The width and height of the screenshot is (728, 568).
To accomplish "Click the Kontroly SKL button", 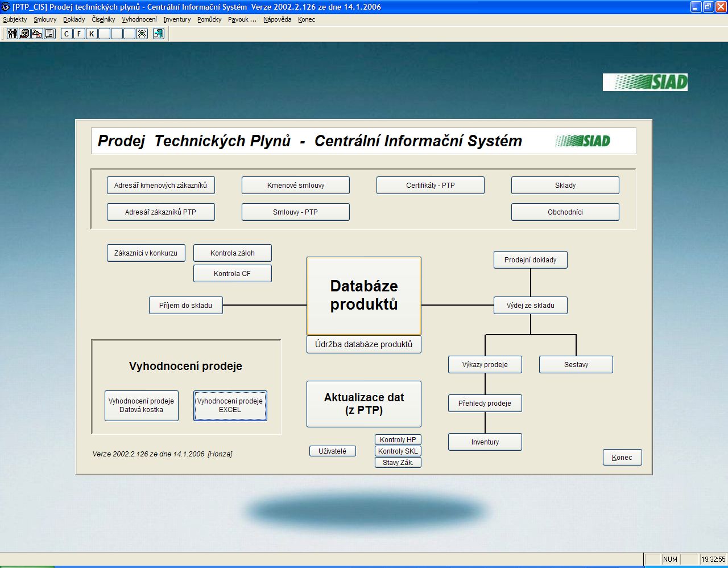I will click(398, 451).
